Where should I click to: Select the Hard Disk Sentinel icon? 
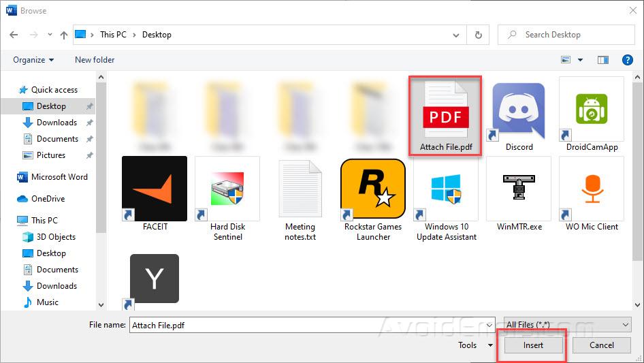coord(227,189)
